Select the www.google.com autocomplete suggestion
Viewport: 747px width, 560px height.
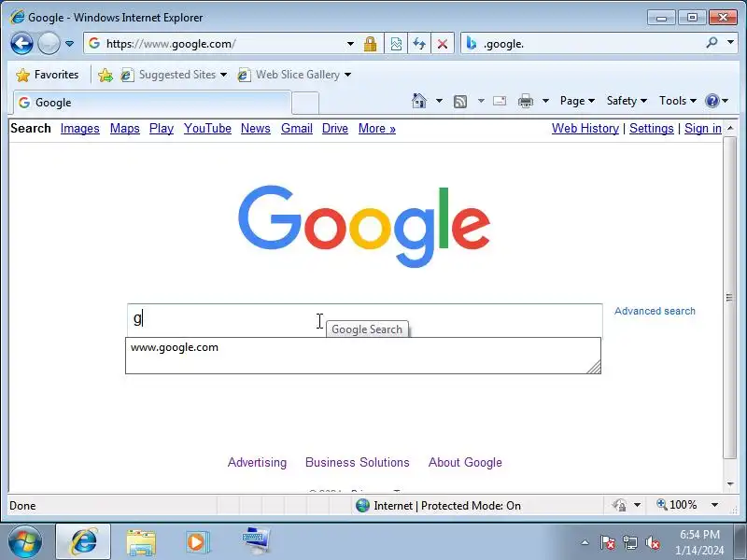click(x=175, y=347)
